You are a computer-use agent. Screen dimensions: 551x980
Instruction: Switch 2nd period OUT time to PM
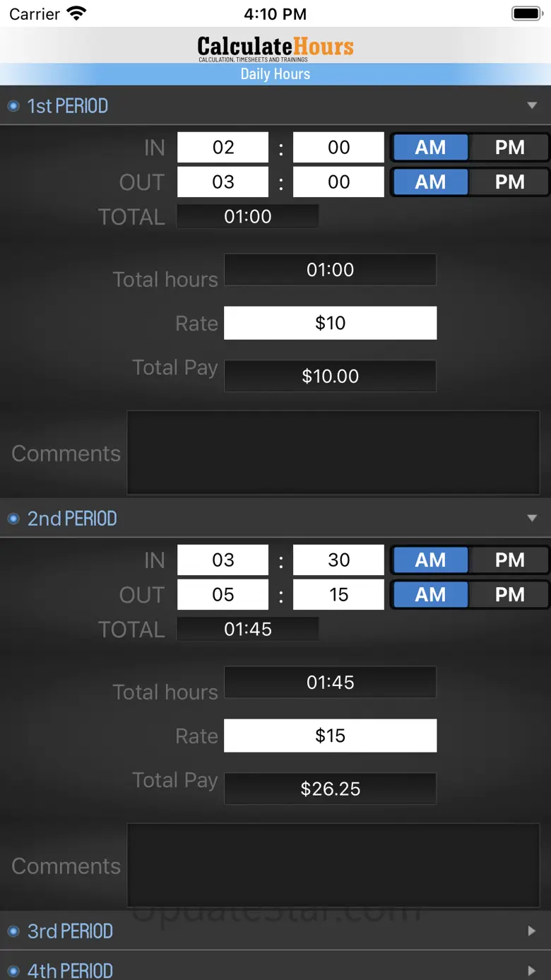509,595
